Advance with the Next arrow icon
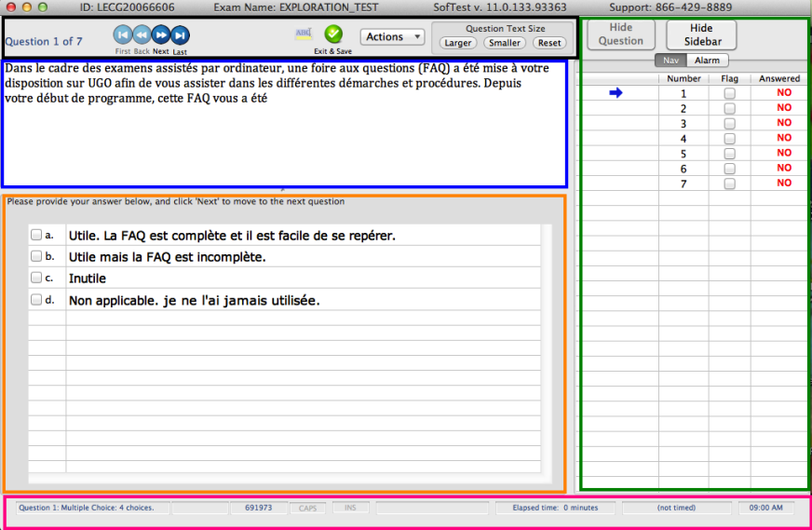The height and width of the screenshot is (530, 812). click(x=161, y=35)
